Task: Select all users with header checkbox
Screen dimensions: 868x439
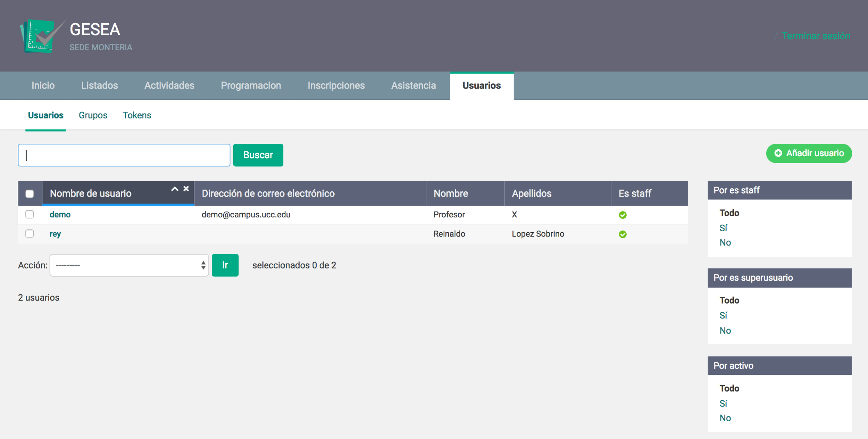Action: [30, 193]
